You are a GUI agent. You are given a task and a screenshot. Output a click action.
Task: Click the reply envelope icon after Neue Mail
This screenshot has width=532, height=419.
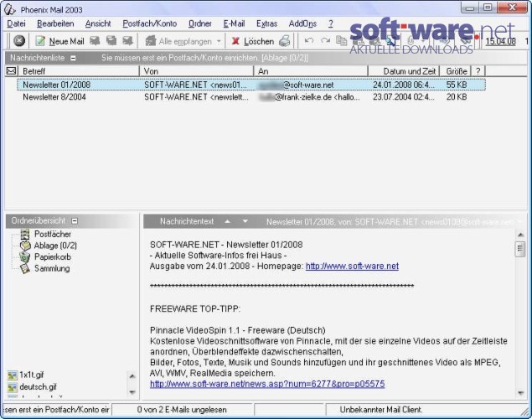[95, 41]
